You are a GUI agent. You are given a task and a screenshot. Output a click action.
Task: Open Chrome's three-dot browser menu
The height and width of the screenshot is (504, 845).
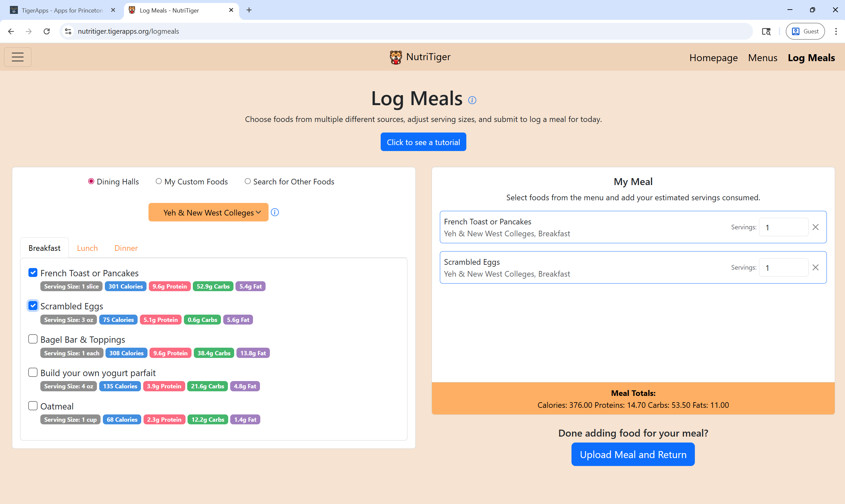coord(836,31)
